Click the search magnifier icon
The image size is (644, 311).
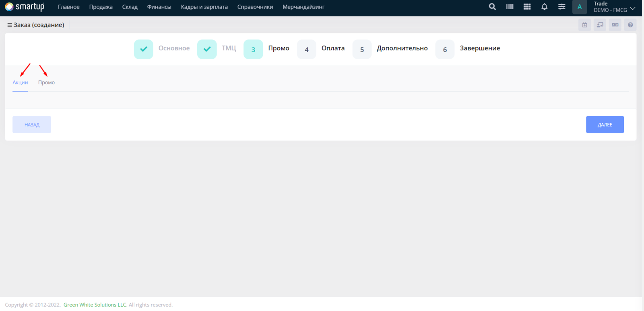[492, 7]
